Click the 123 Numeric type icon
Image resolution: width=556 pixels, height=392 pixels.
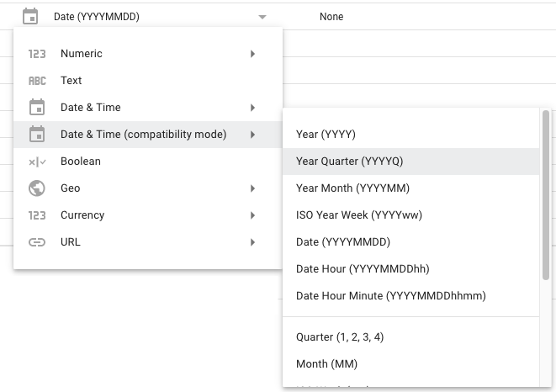[x=37, y=54]
